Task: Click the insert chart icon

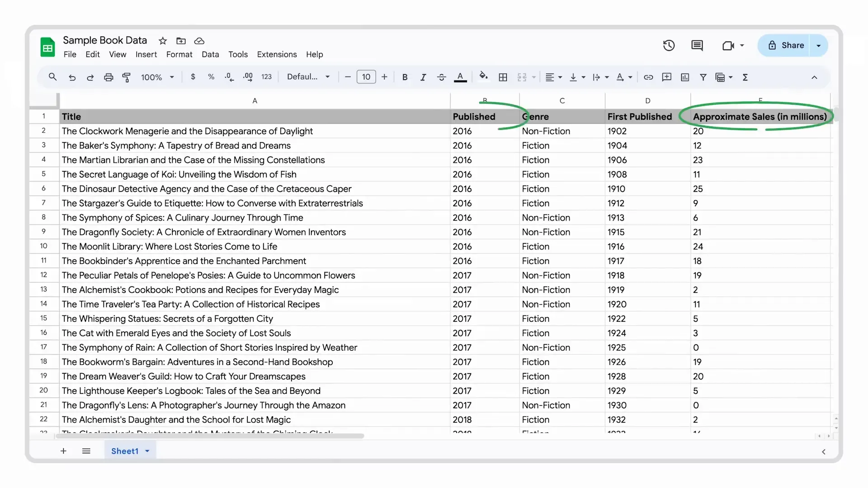Action: coord(685,77)
